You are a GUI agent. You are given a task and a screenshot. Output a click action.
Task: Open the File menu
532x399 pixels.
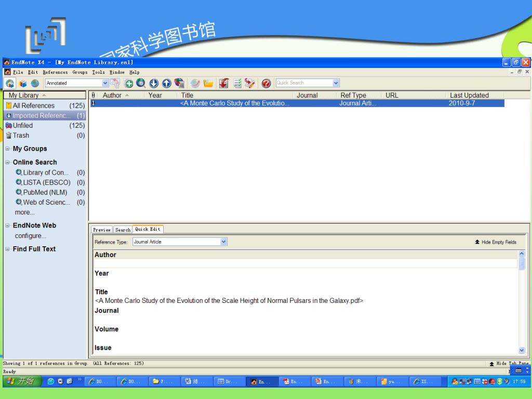coord(18,72)
